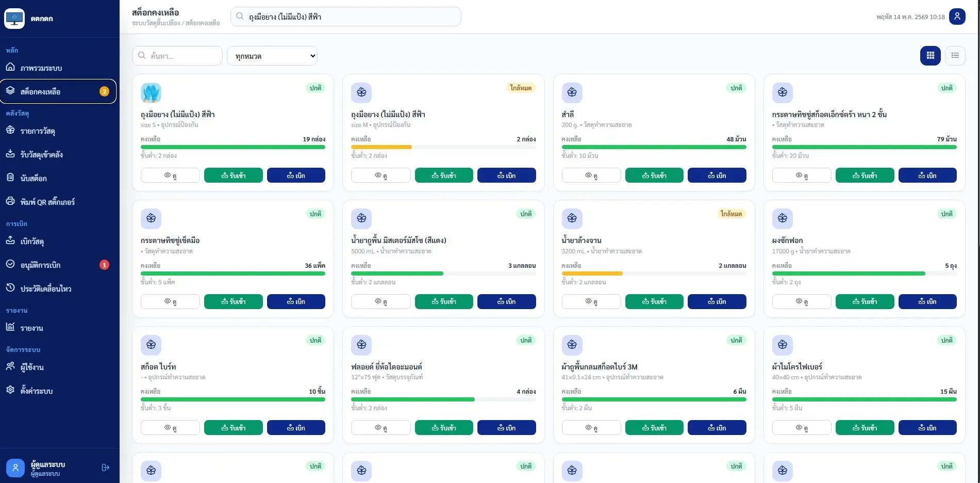Click the box icon on ผ้าไมโครไฟเบอร์ card

[783, 345]
